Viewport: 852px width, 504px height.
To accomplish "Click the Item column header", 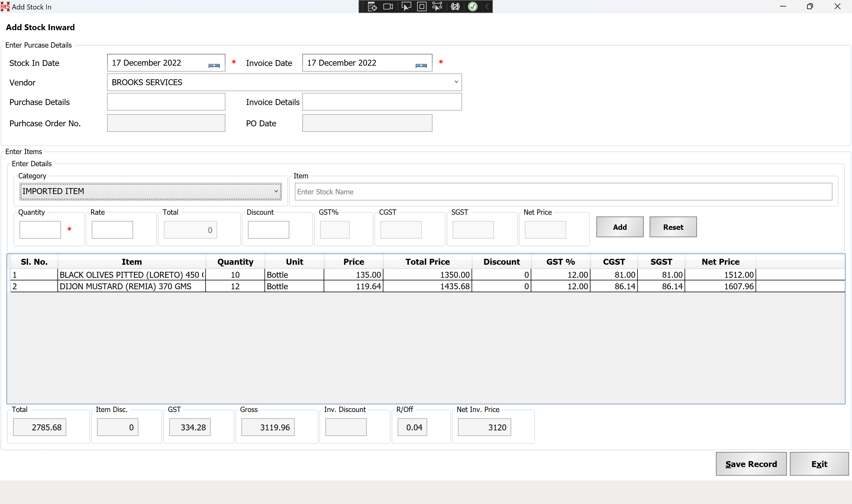I will coord(132,262).
